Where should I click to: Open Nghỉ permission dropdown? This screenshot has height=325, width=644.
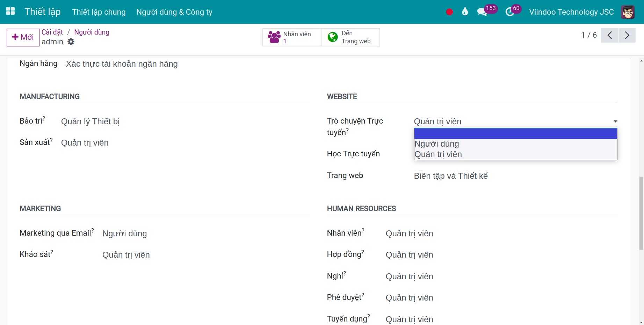click(x=501, y=276)
